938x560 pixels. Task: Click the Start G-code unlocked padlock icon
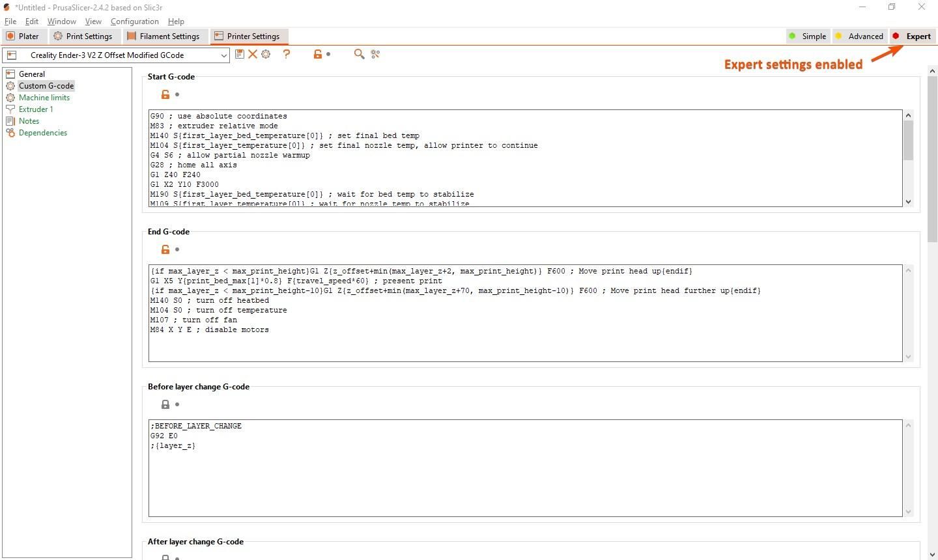(x=165, y=94)
